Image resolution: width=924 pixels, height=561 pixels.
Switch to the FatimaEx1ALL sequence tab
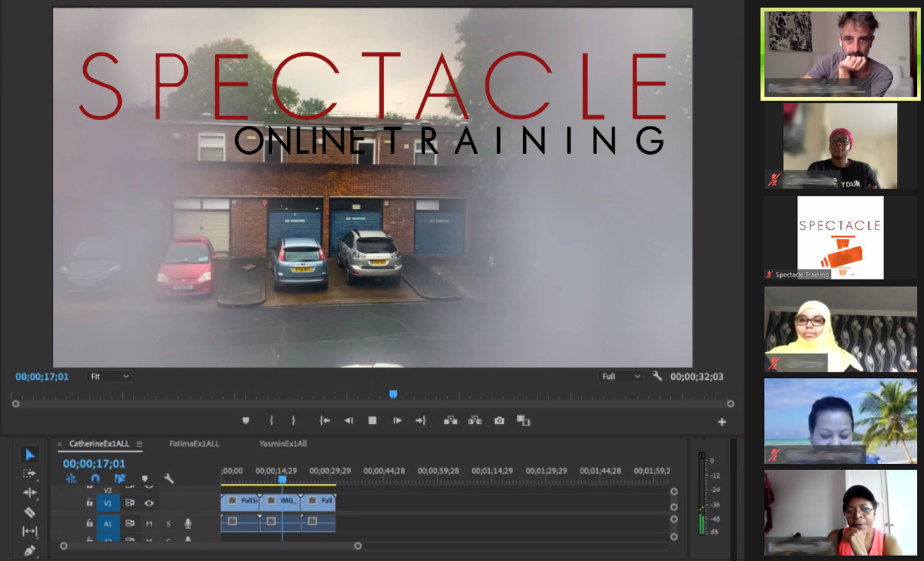pyautogui.click(x=194, y=444)
